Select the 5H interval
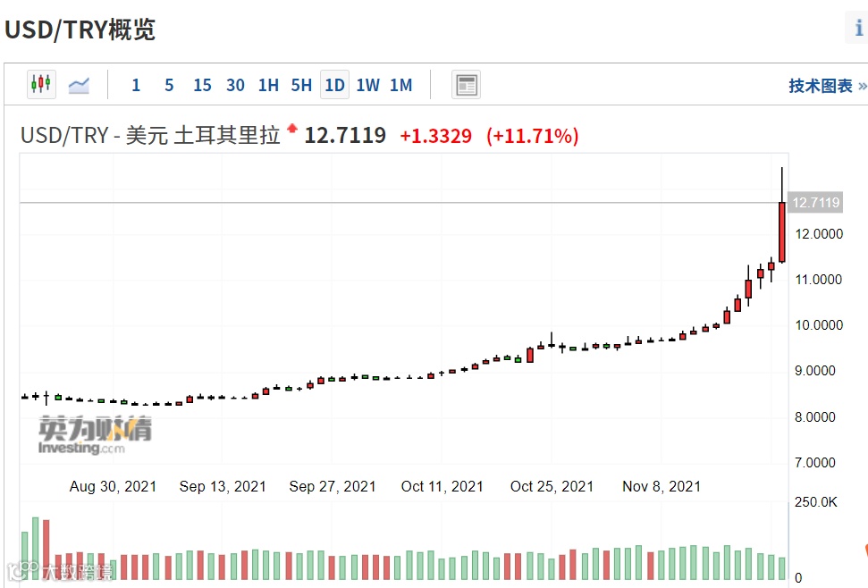This screenshot has width=868, height=588. pos(301,85)
